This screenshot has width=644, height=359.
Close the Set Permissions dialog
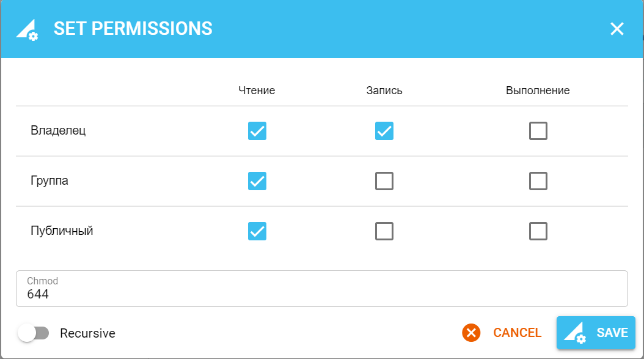(x=617, y=29)
